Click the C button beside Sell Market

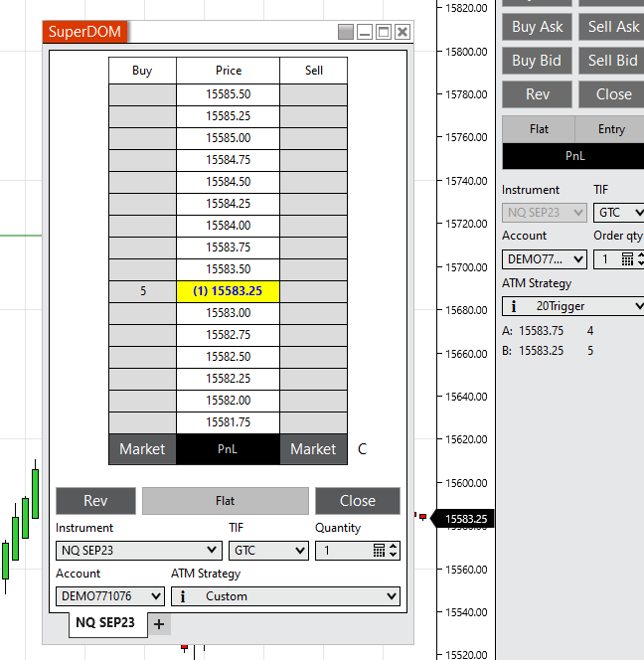click(362, 449)
